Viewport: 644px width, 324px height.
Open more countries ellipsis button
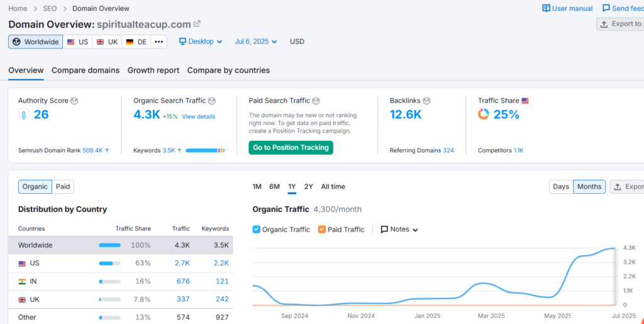point(159,42)
